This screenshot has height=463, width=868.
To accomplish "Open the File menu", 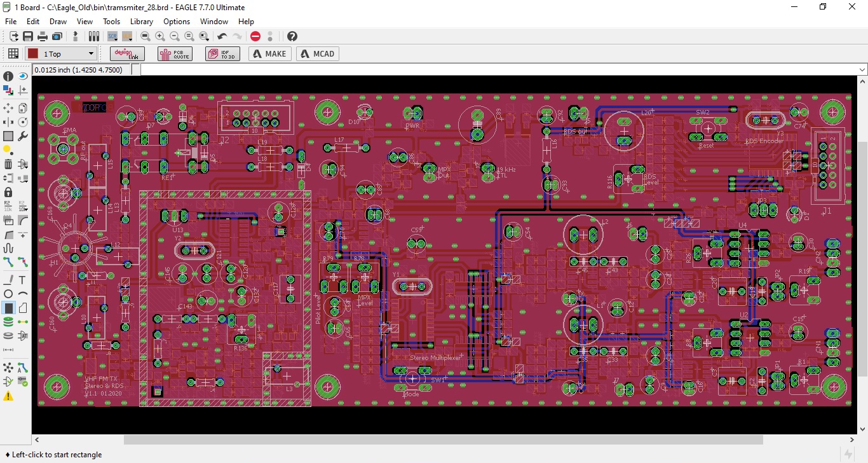I will [x=11, y=22].
